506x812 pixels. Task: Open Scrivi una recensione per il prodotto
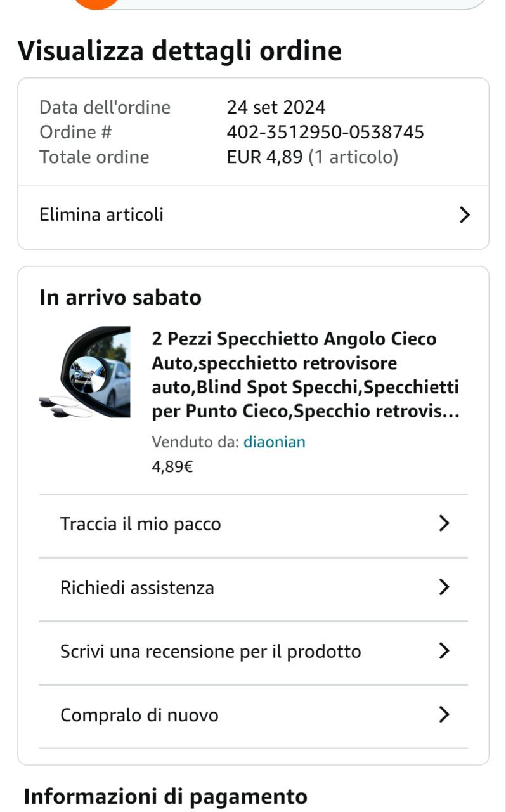211,652
